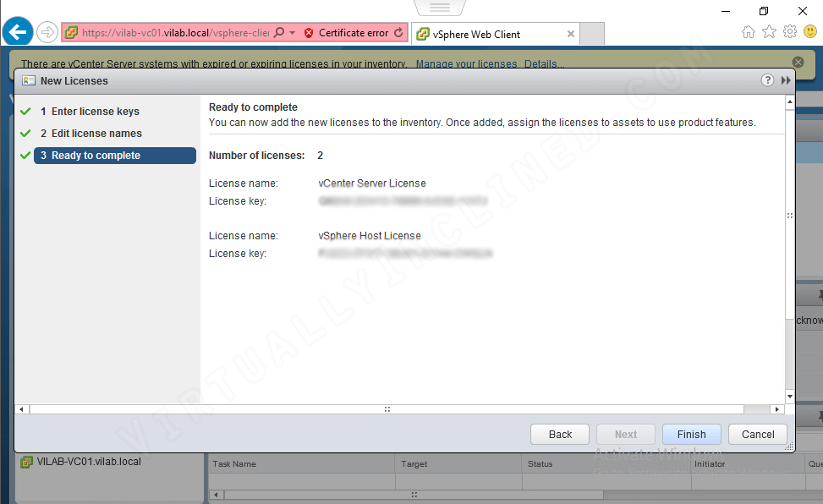Open the browser Home icon
Screen dimensions: 823x504
click(749, 32)
